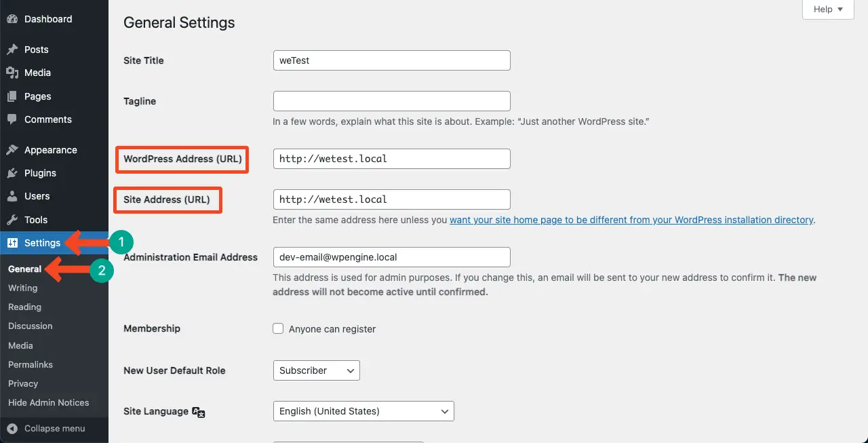
Task: Focus the Administration Email Address field
Action: [x=391, y=257]
